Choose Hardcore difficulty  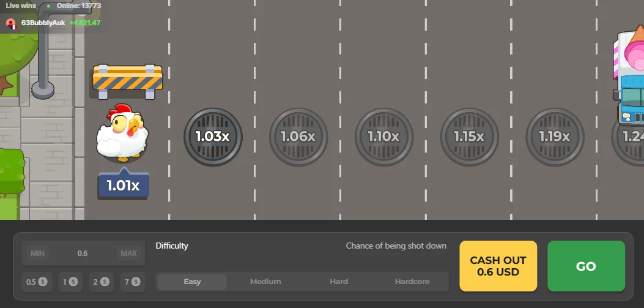pyautogui.click(x=412, y=282)
